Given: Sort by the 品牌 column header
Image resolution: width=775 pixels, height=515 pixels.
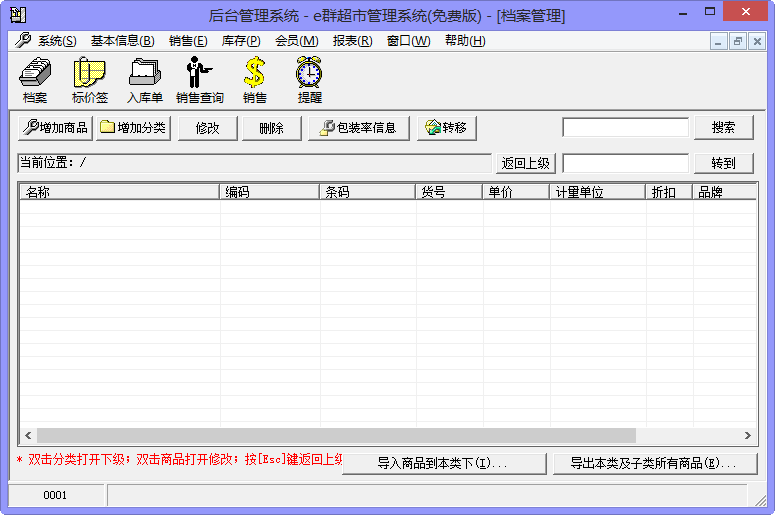Looking at the screenshot, I should tap(725, 192).
